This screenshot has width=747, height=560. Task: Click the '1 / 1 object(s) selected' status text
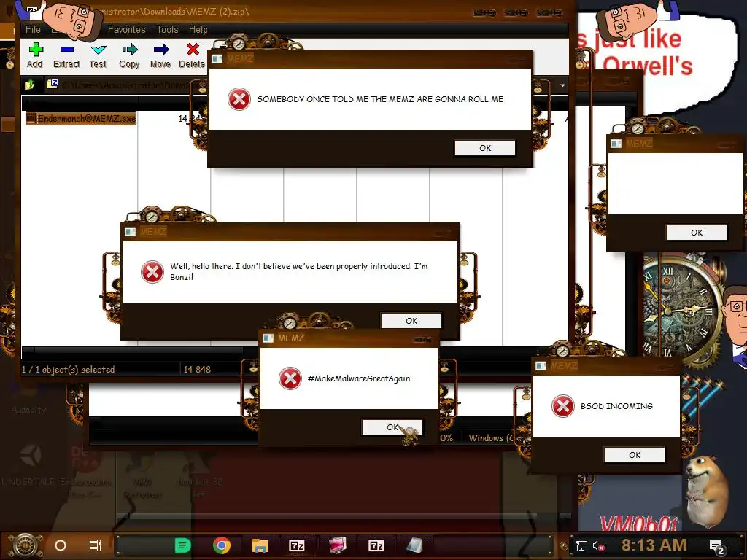click(x=68, y=369)
